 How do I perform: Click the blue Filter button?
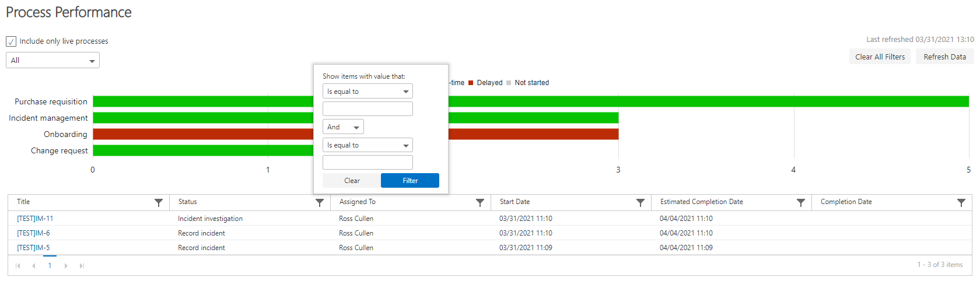tap(410, 181)
